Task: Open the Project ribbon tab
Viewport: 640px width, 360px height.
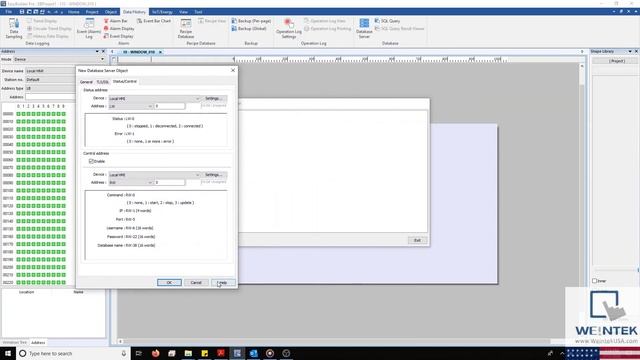Action: click(x=92, y=12)
